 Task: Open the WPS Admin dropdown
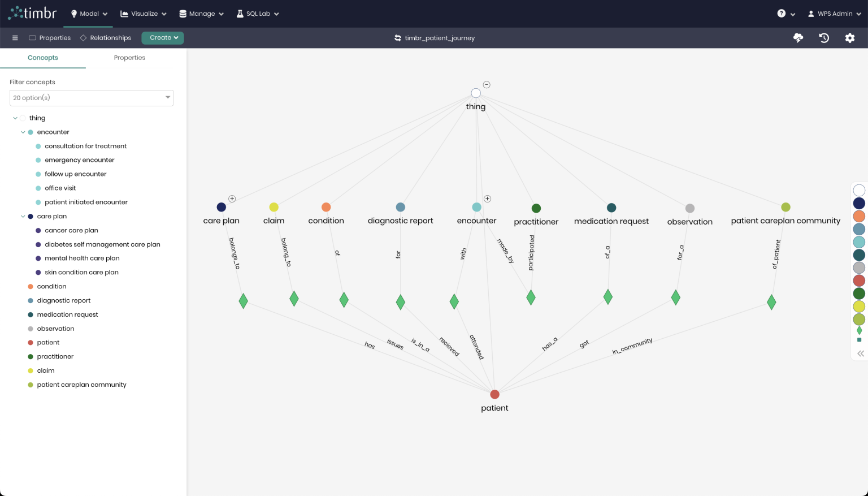coord(834,14)
